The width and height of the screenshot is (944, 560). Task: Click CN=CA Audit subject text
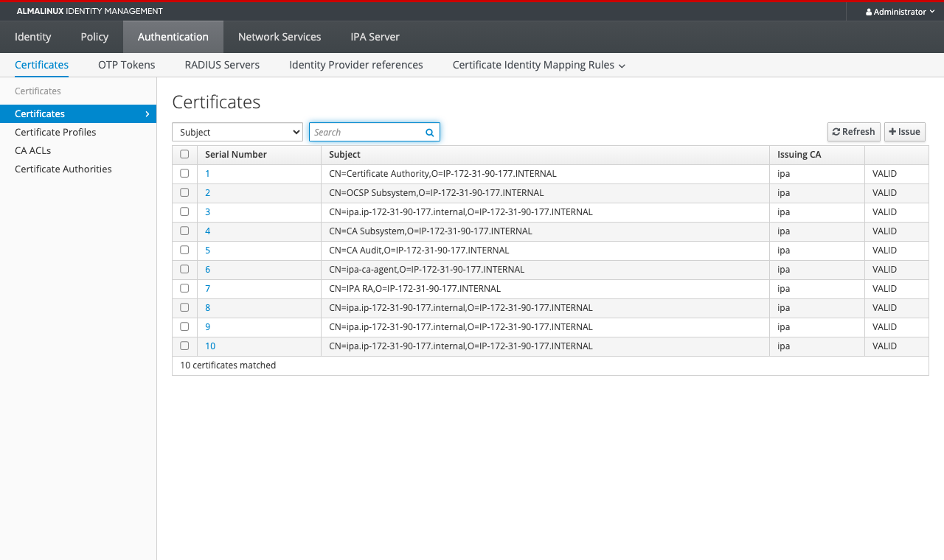(419, 250)
